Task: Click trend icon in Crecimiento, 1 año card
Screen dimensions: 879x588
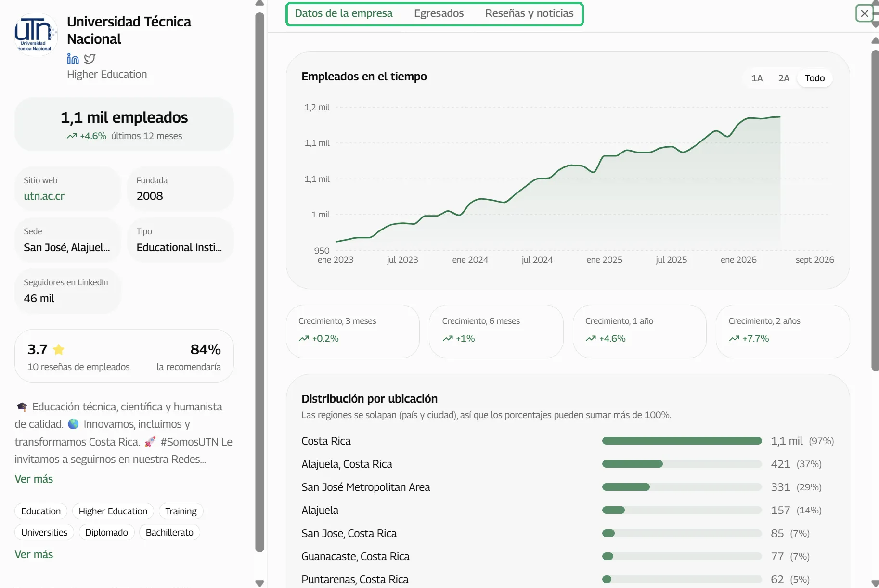Action: point(591,339)
